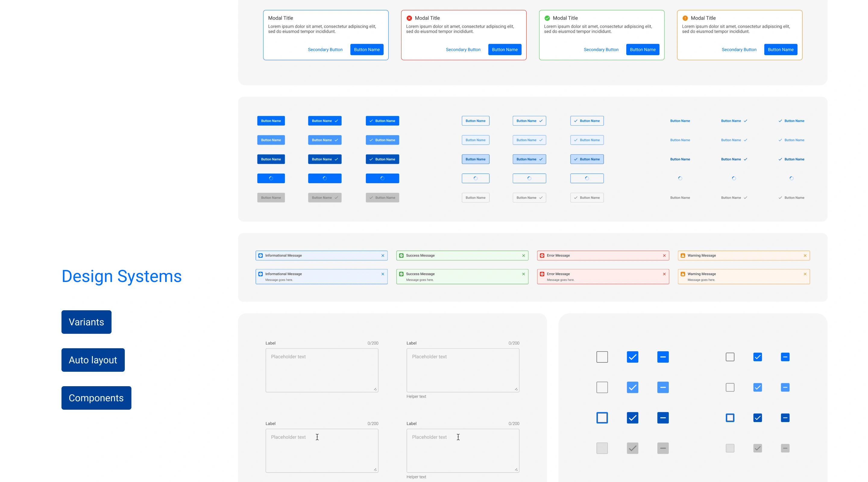Screen dimensions: 868x482
Task: Click the Components button in sidebar
Action: (x=96, y=397)
